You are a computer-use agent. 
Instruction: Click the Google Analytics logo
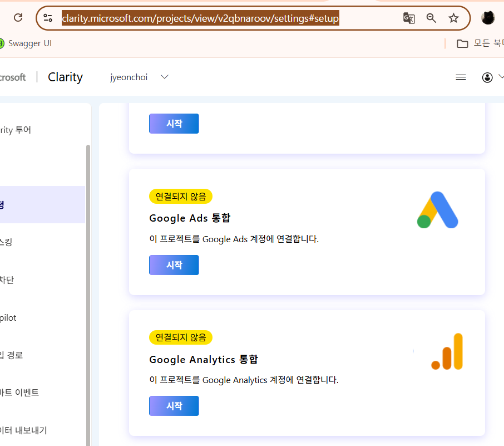(x=447, y=351)
